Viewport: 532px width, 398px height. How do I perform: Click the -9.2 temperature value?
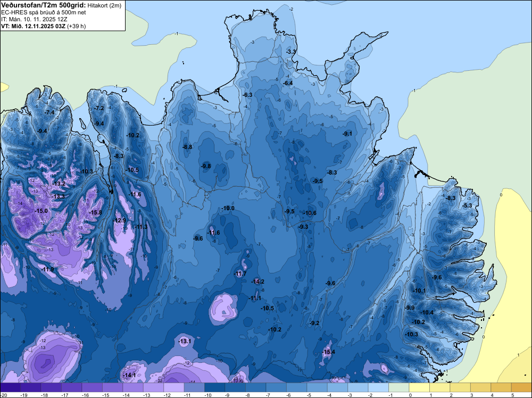[x=314, y=323]
